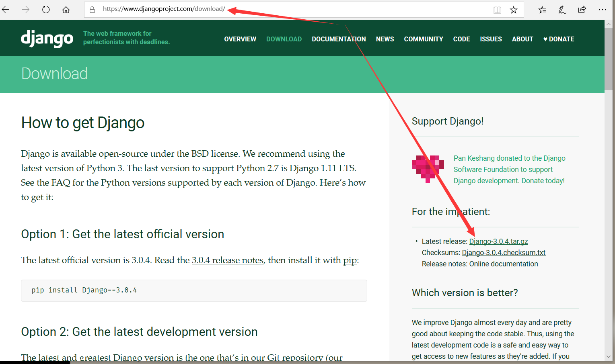Click the 'How to get Django' heading
This screenshot has width=615, height=364.
click(x=83, y=123)
